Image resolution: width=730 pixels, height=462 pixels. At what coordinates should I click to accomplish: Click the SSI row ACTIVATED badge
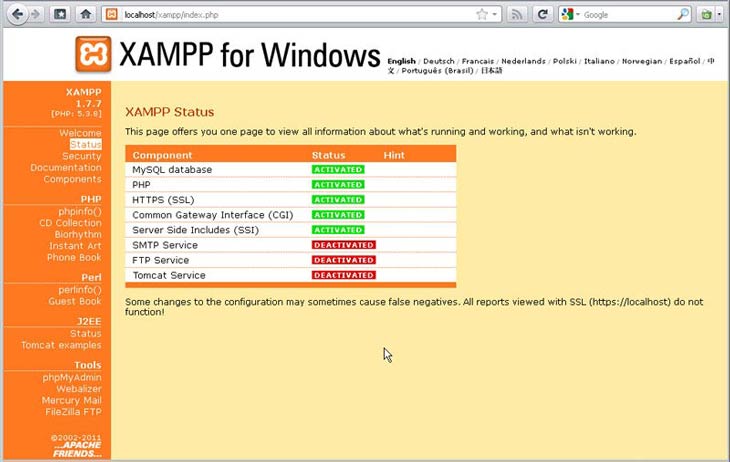tap(338, 230)
